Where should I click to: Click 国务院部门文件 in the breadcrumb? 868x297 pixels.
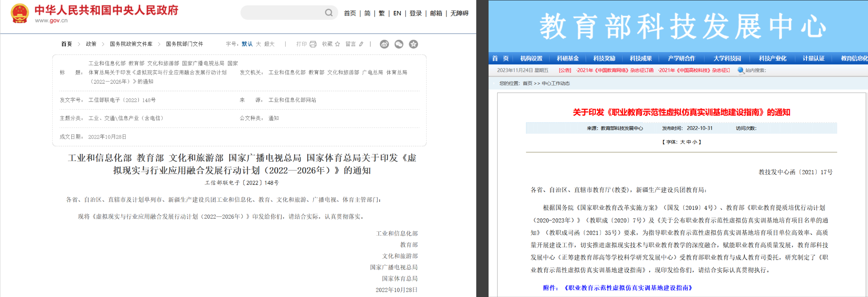[x=185, y=44]
